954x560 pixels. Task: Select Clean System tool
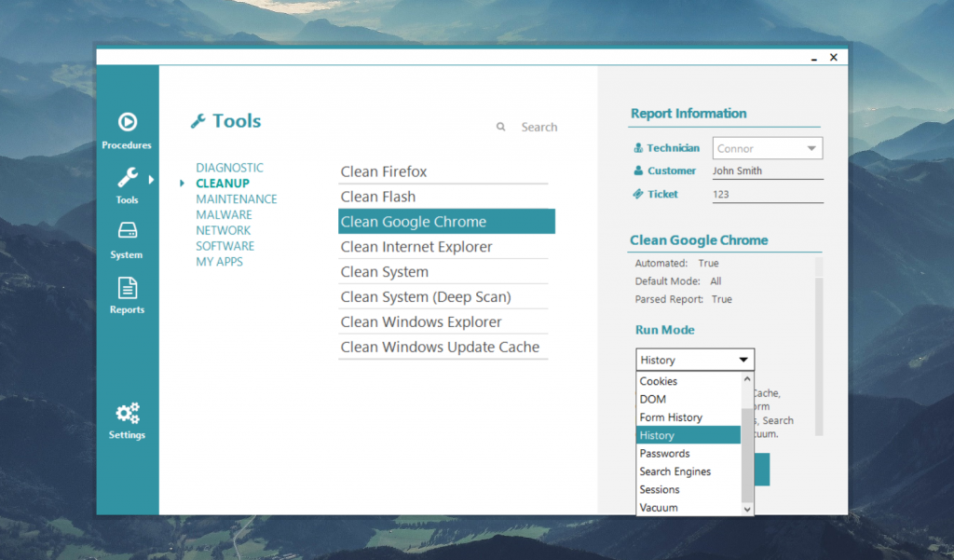click(443, 271)
